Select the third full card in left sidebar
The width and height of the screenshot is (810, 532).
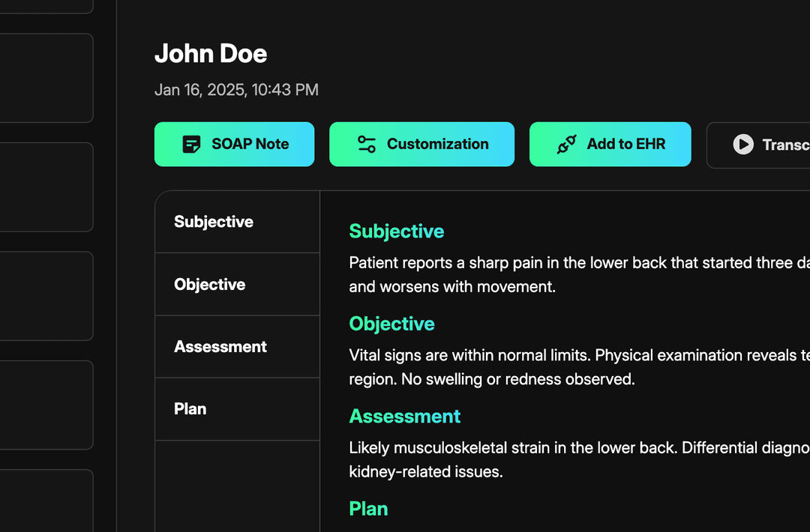pyautogui.click(x=45, y=296)
